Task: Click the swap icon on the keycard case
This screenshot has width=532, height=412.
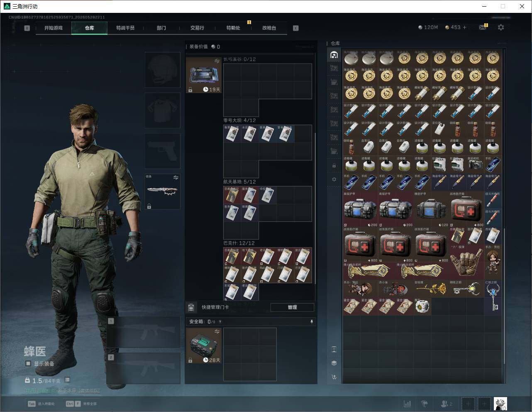Action: (x=217, y=61)
